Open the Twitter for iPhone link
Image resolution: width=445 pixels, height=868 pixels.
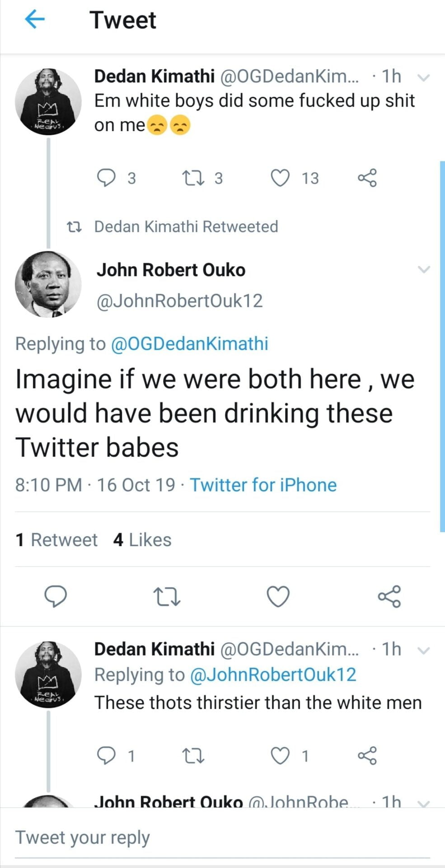pyautogui.click(x=263, y=485)
